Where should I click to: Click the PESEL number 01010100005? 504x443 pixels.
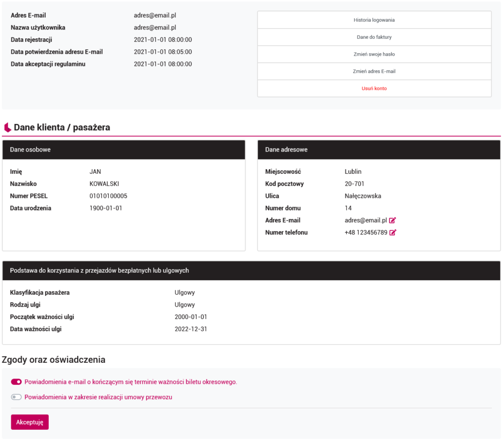(108, 196)
